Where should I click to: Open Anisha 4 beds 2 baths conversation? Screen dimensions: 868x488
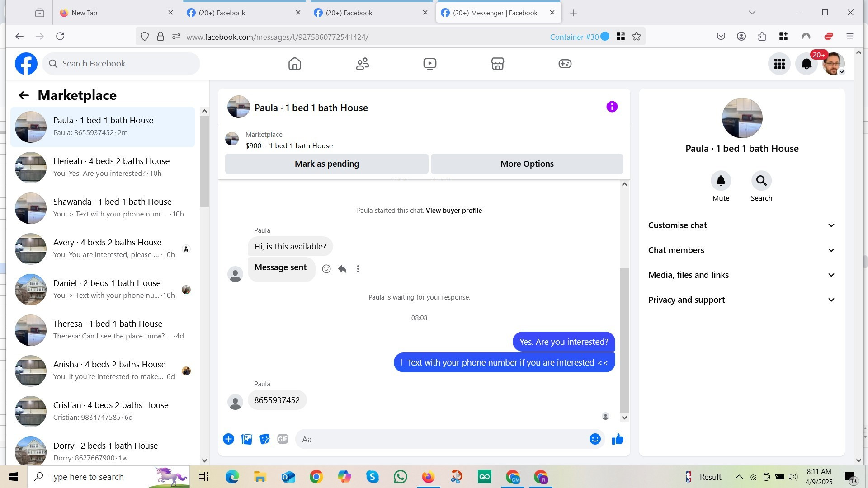point(103,371)
